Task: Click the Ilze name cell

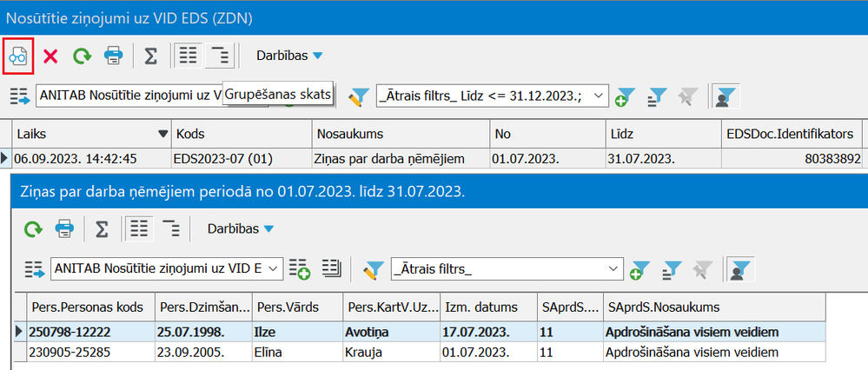Action: (297, 333)
